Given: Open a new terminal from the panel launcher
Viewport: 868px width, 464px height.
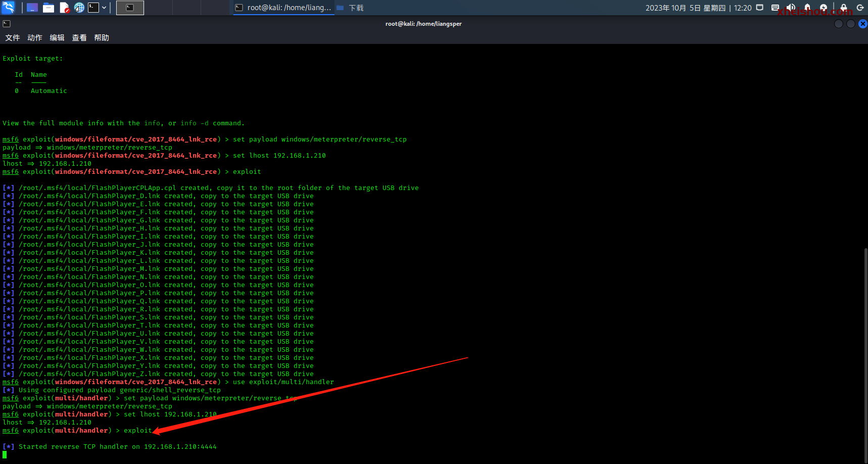Looking at the screenshot, I should 93,8.
